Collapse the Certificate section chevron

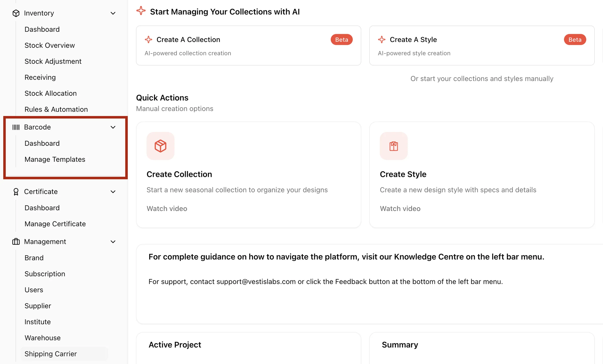pyautogui.click(x=113, y=192)
